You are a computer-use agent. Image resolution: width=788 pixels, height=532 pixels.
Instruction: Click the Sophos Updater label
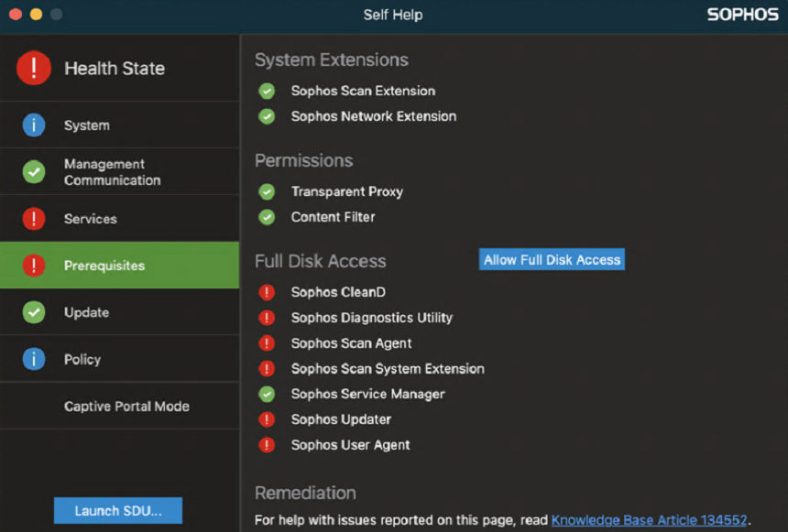[x=341, y=420]
